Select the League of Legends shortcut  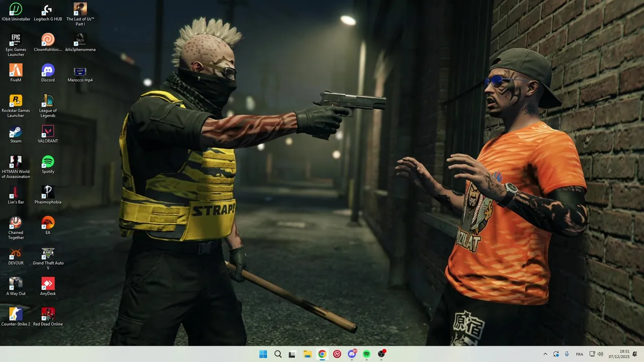click(48, 106)
